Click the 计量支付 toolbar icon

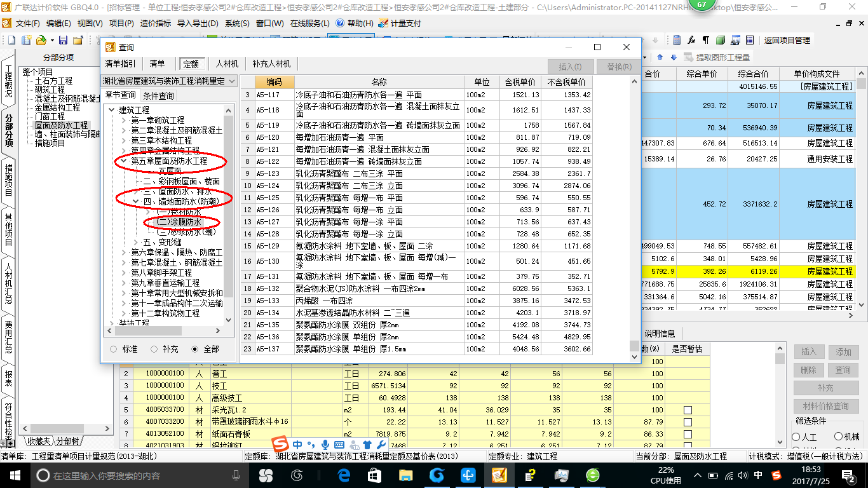coord(383,23)
